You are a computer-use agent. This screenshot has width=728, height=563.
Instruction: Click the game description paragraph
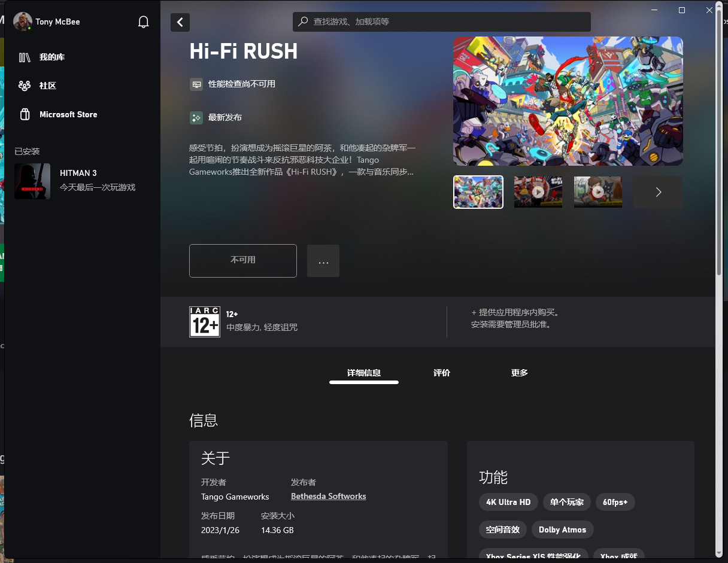[x=302, y=160]
